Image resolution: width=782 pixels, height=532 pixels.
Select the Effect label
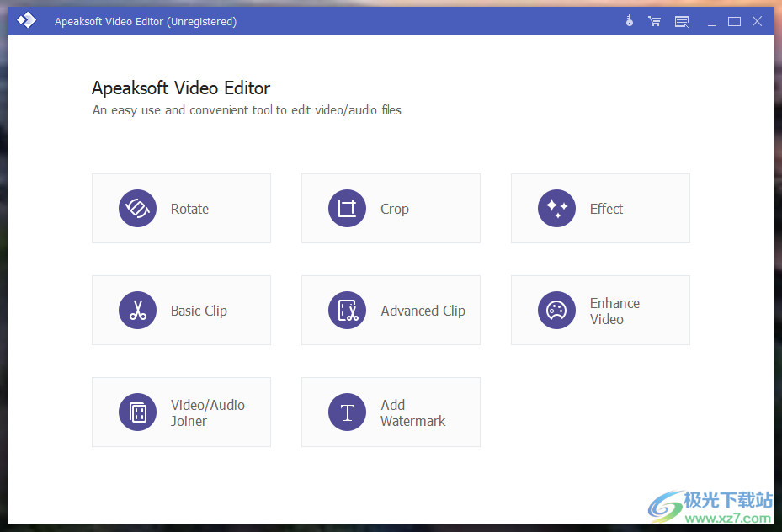click(x=606, y=209)
